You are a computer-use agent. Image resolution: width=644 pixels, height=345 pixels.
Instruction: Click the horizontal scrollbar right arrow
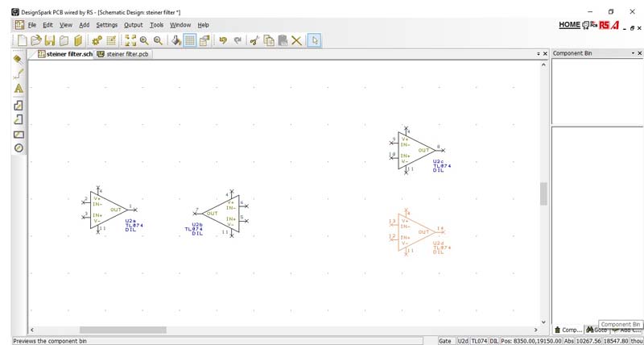tap(535, 330)
